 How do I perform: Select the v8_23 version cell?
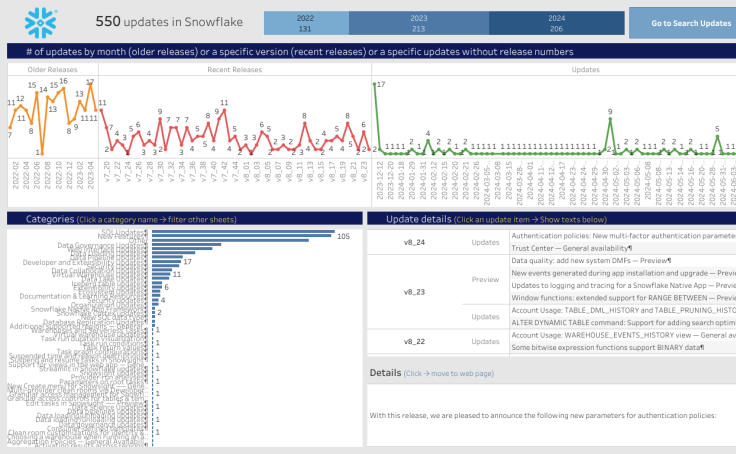[414, 292]
